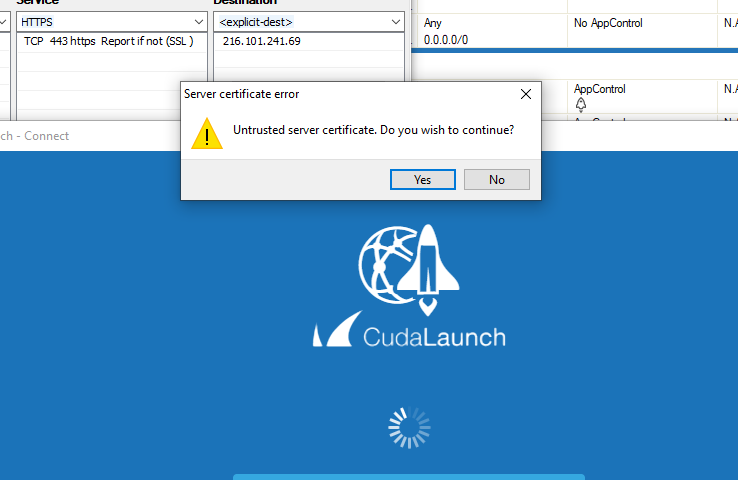Open the partially visible left dropdown arrow
Viewport: 738px width, 480px height.
[x=4, y=22]
